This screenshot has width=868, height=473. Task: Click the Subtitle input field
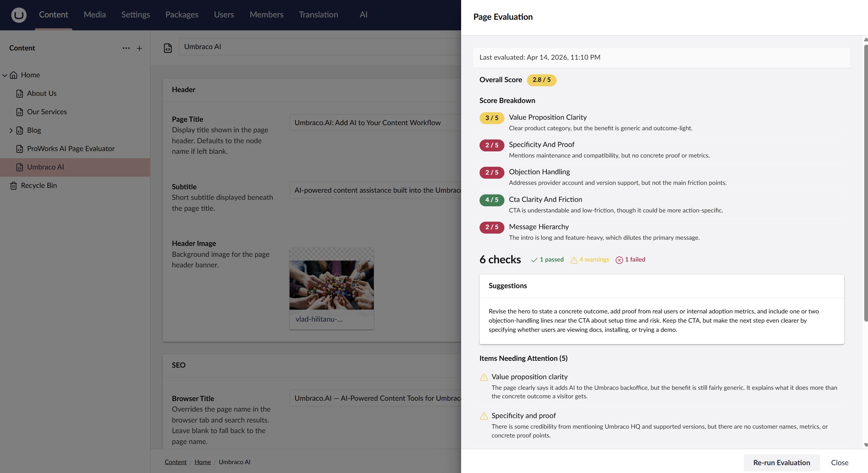pyautogui.click(x=375, y=190)
